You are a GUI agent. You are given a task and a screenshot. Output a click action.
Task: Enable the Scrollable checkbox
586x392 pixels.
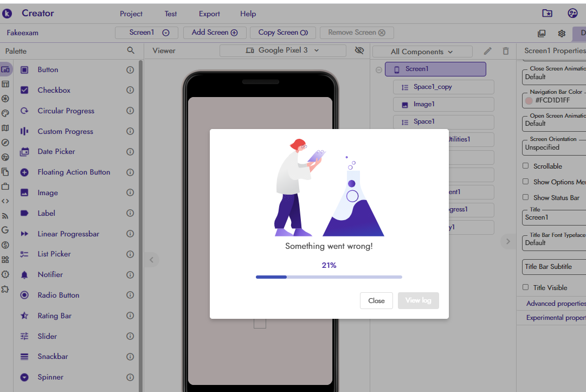(x=525, y=165)
